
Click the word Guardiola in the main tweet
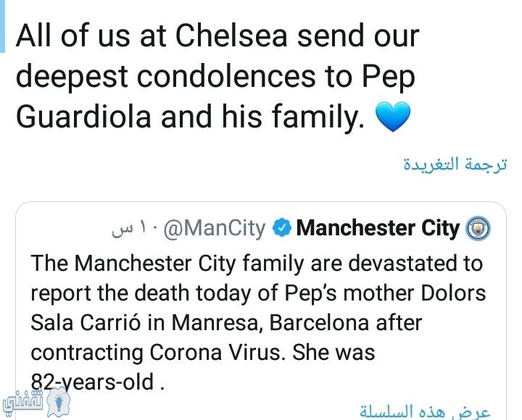pos(83,117)
